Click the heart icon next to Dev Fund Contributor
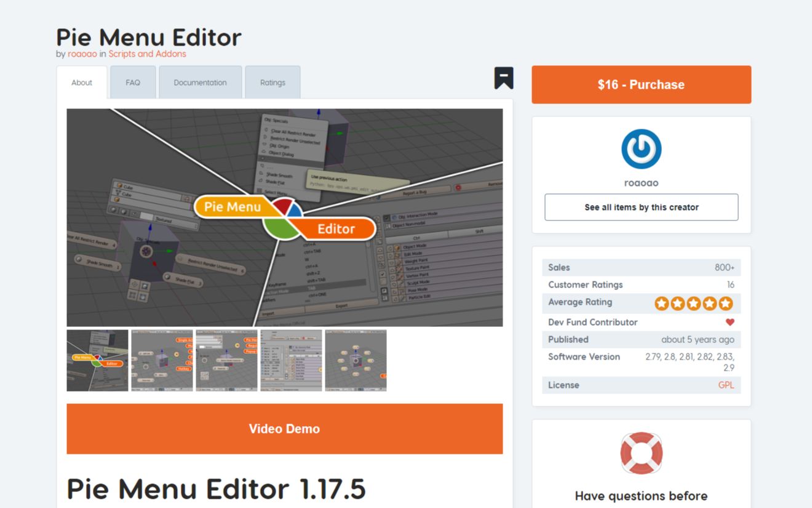812x508 pixels. click(x=730, y=321)
